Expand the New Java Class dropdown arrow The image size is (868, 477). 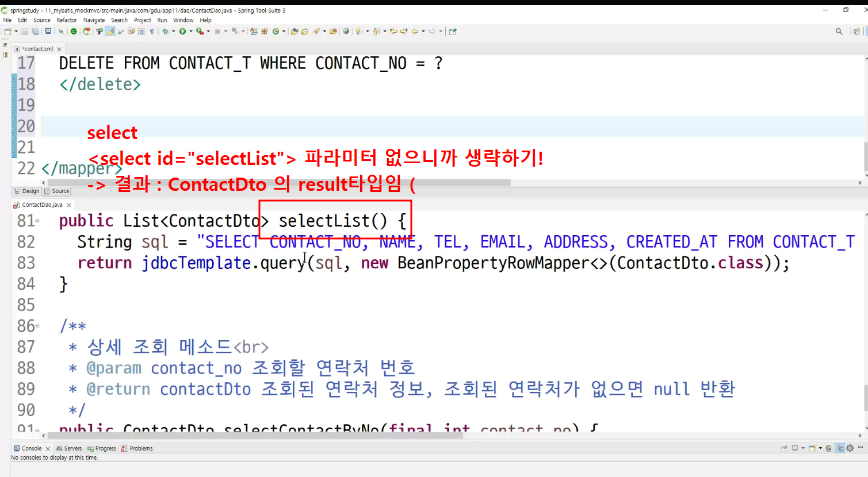coord(284,32)
